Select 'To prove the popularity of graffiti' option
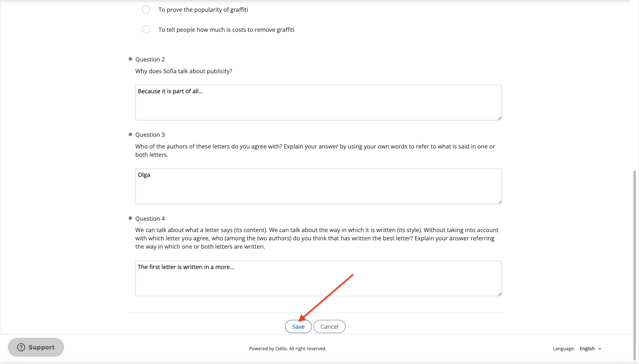 coord(146,10)
